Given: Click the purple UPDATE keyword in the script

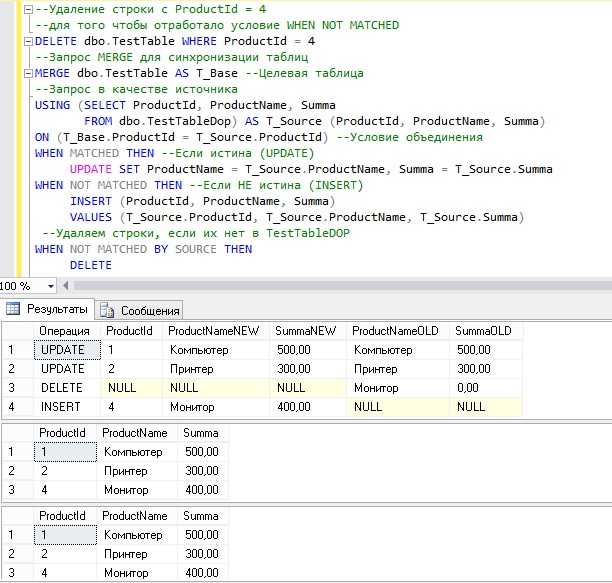Looking at the screenshot, I should (x=91, y=169).
